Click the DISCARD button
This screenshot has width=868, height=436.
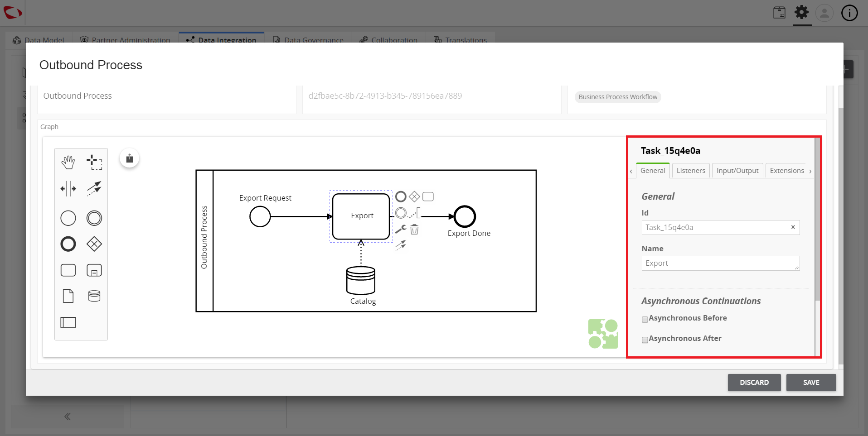754,382
